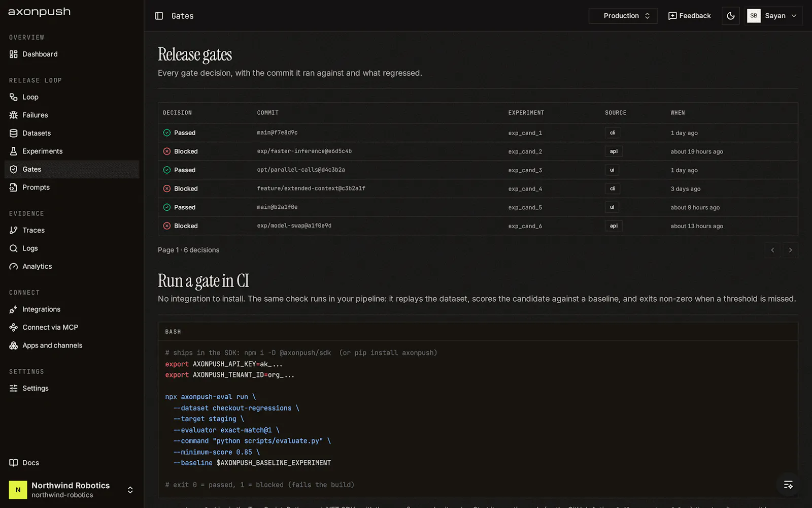Viewport: 812px width, 508px height.
Task: Toggle dark mode moon icon
Action: click(731, 16)
